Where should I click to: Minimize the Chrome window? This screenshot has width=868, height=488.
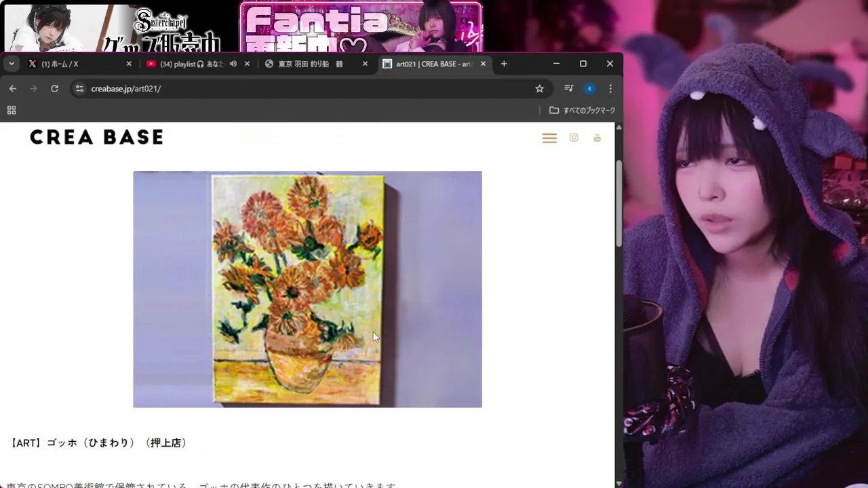556,64
